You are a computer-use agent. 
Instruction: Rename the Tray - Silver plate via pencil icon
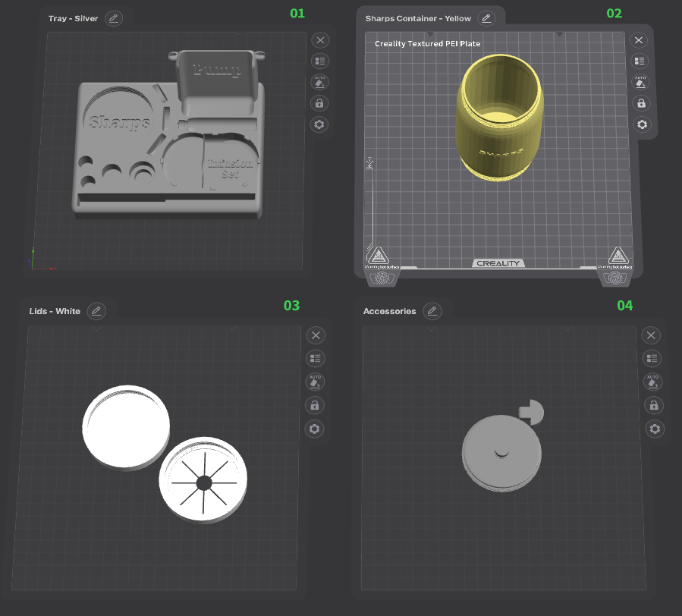113,18
